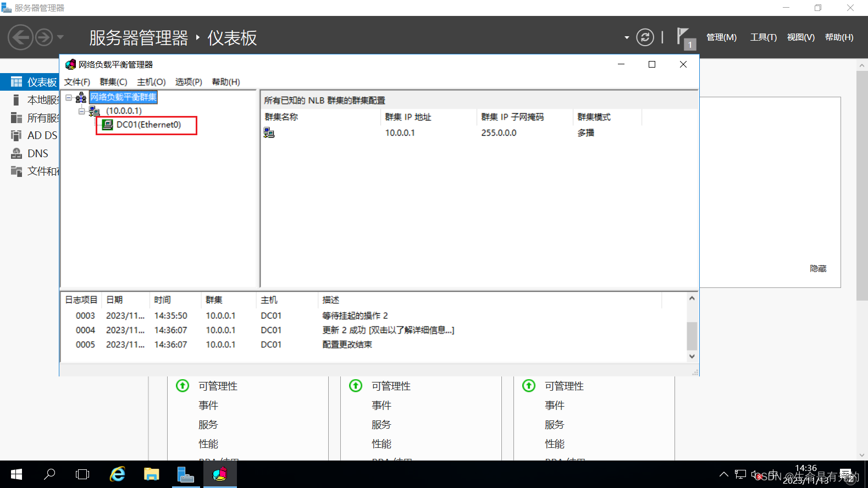
Task: Click the 仪表板 dashboard sidebar icon
Action: (x=16, y=82)
